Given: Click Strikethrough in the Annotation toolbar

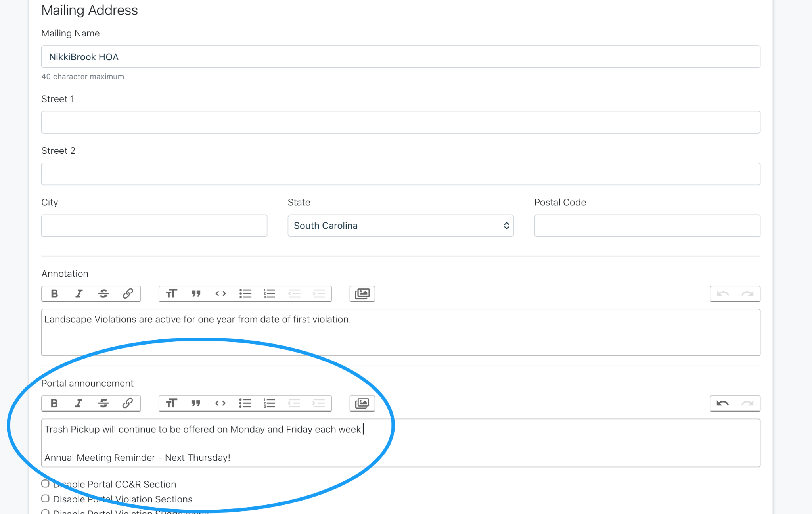Looking at the screenshot, I should pyautogui.click(x=103, y=294).
